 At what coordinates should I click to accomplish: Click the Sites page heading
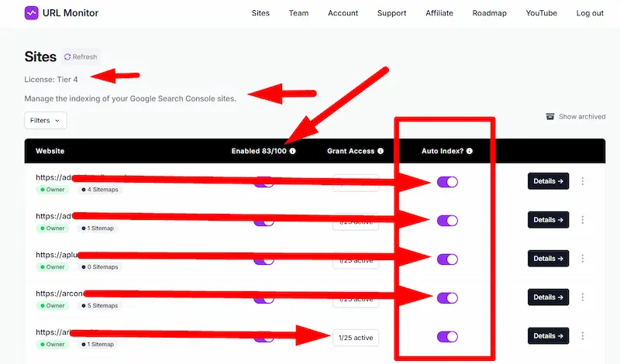[40, 57]
